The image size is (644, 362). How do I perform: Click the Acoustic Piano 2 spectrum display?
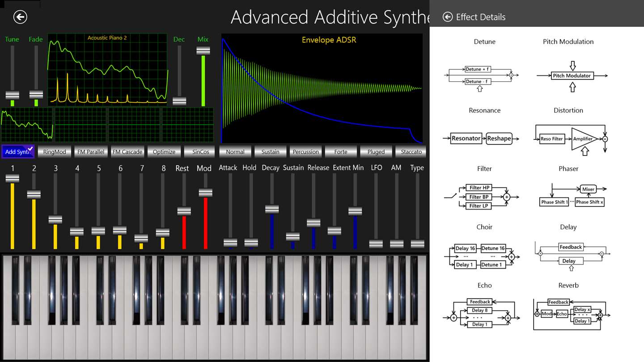108,69
